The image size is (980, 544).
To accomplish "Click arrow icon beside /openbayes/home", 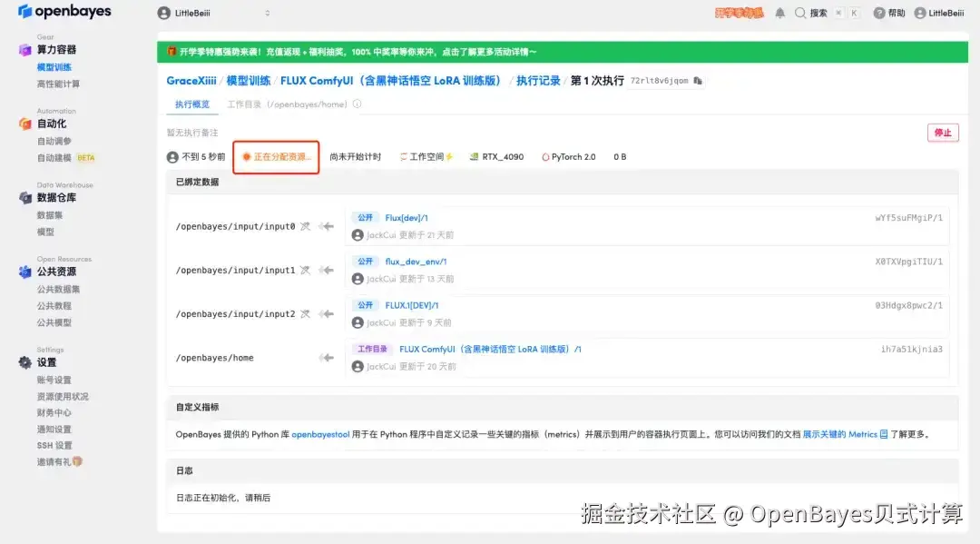I will (x=327, y=358).
